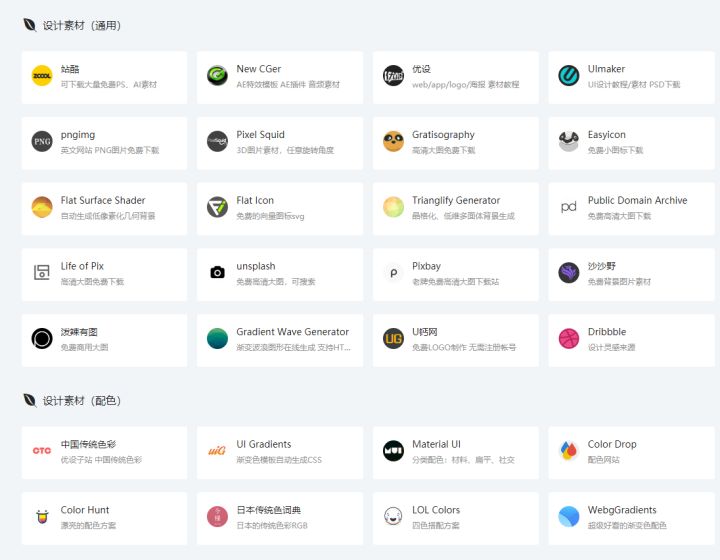This screenshot has width=720, height=560.
Task: Open the pngimg link title
Action: pyautogui.click(x=78, y=135)
